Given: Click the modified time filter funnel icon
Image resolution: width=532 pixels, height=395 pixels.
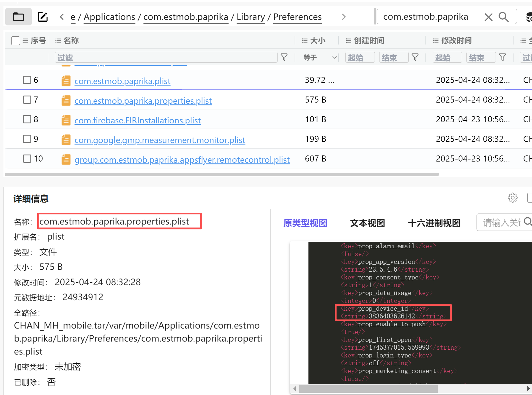Looking at the screenshot, I should click(x=502, y=58).
